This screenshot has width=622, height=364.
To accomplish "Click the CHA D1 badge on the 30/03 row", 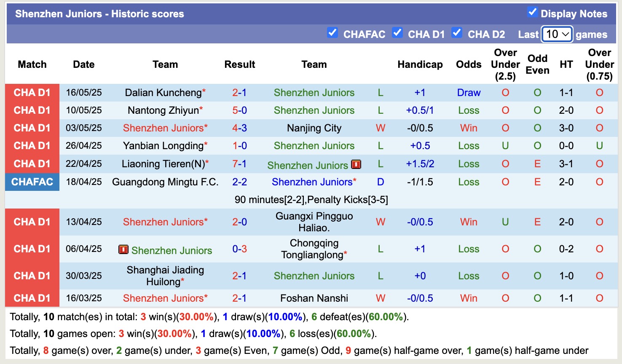I will [32, 276].
